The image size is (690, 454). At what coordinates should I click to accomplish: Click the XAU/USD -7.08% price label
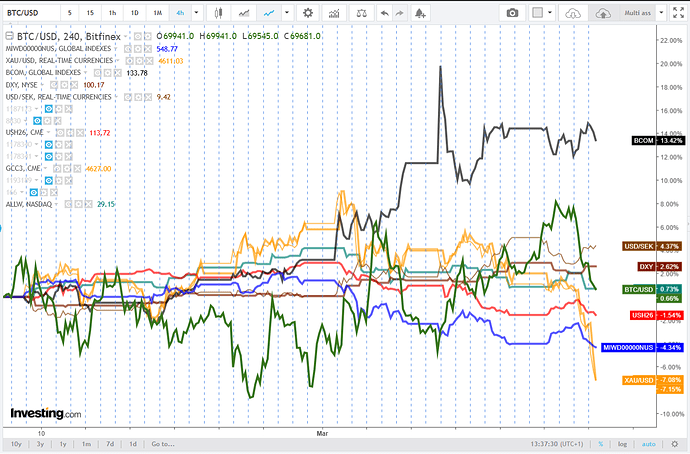click(x=653, y=380)
